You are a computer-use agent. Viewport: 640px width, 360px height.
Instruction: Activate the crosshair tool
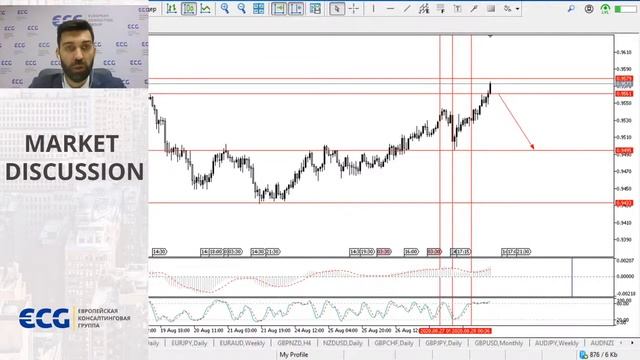click(354, 8)
